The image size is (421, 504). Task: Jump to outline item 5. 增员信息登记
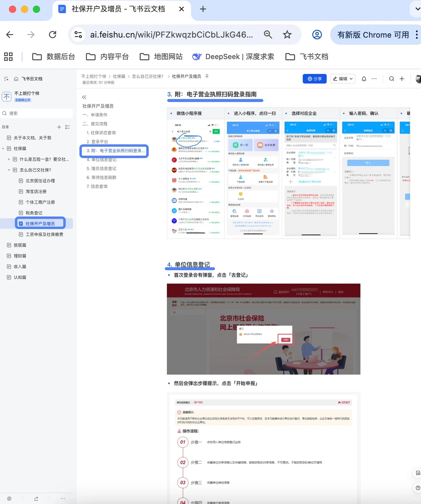tap(101, 169)
